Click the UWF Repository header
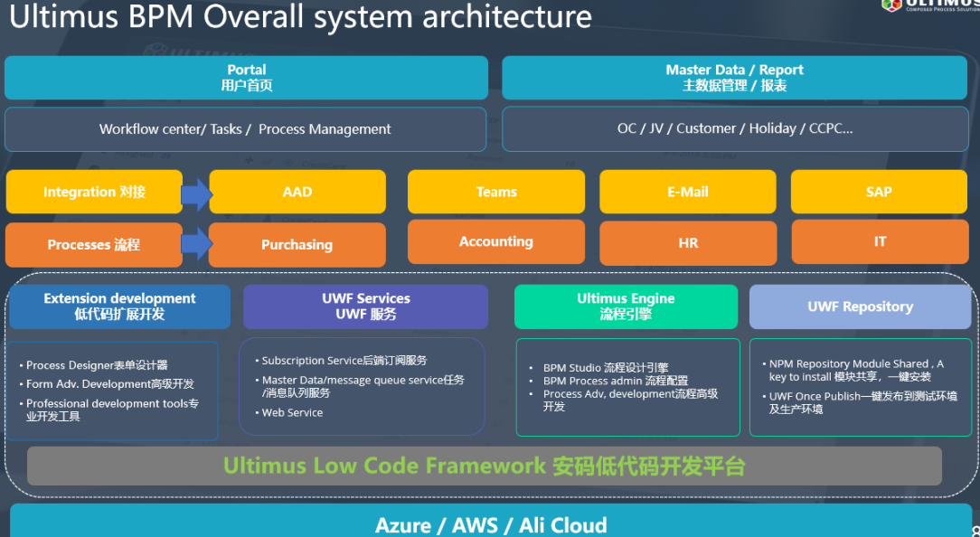This screenshot has width=980, height=537. tap(860, 306)
